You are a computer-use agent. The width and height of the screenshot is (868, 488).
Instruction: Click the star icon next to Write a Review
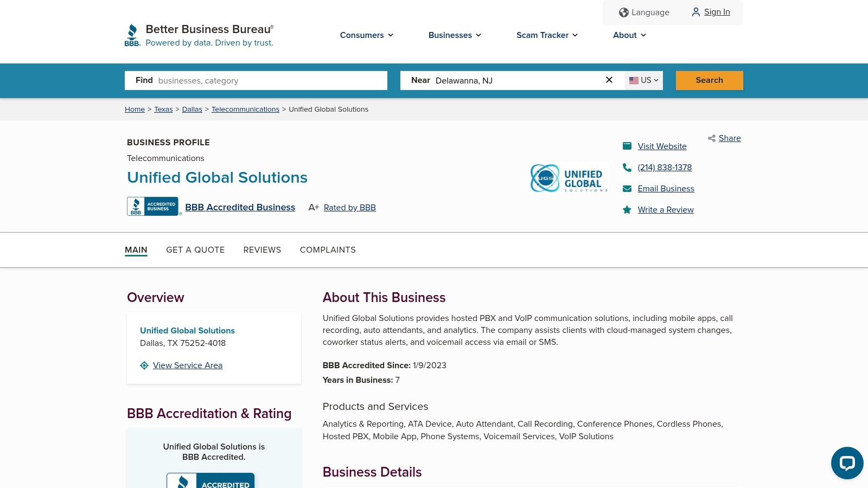click(x=627, y=209)
